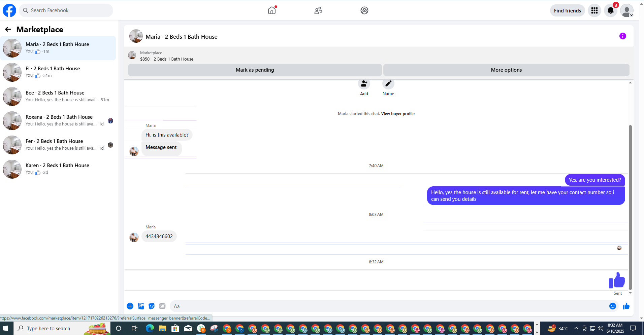The image size is (644, 335).
Task: Open Cortana from the taskbar
Action: [x=119, y=328]
